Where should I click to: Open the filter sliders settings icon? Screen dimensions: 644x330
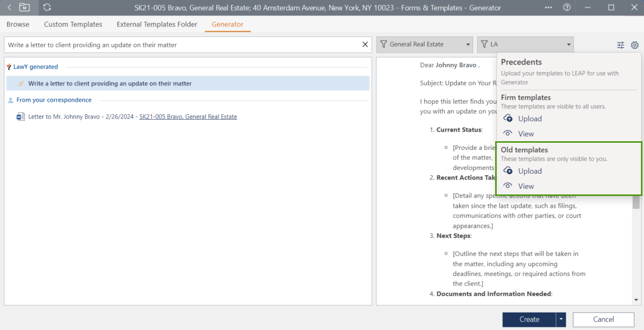pos(620,45)
